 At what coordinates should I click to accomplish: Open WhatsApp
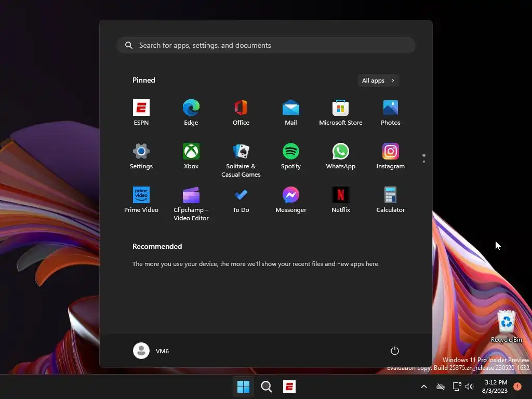point(341,156)
